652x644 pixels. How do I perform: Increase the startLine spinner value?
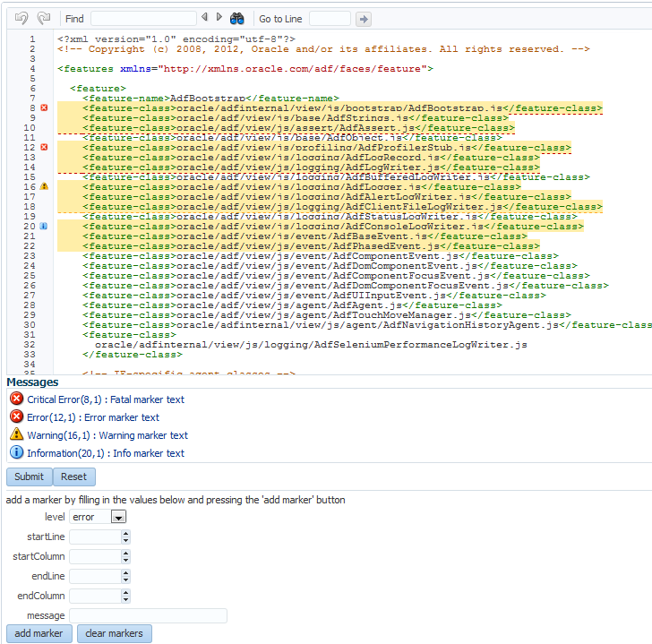tap(125, 534)
